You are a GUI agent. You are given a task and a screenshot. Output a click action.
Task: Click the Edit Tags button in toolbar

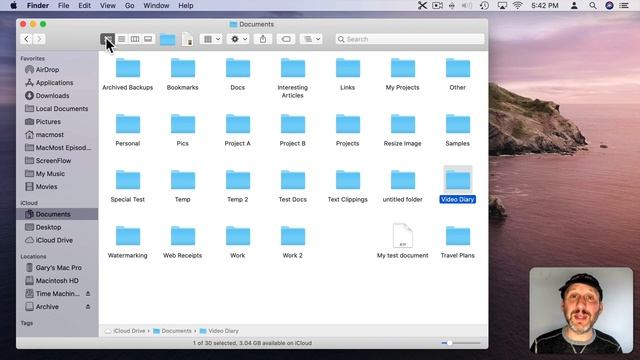click(286, 39)
